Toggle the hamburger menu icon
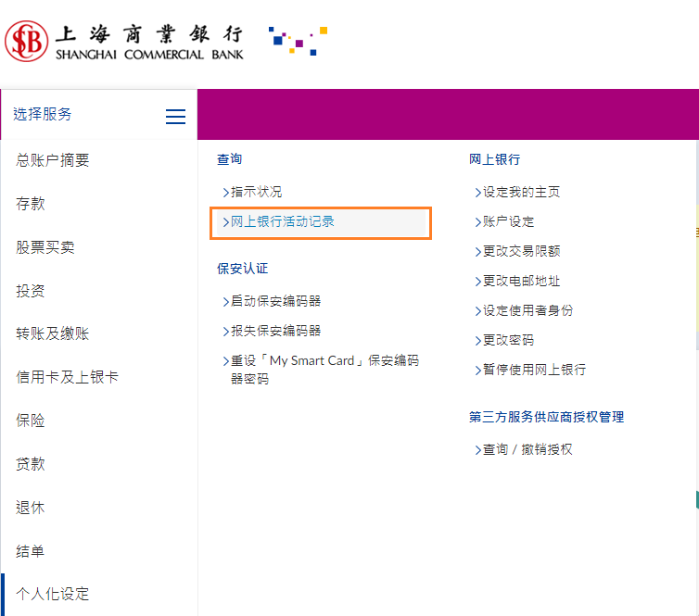 175,116
